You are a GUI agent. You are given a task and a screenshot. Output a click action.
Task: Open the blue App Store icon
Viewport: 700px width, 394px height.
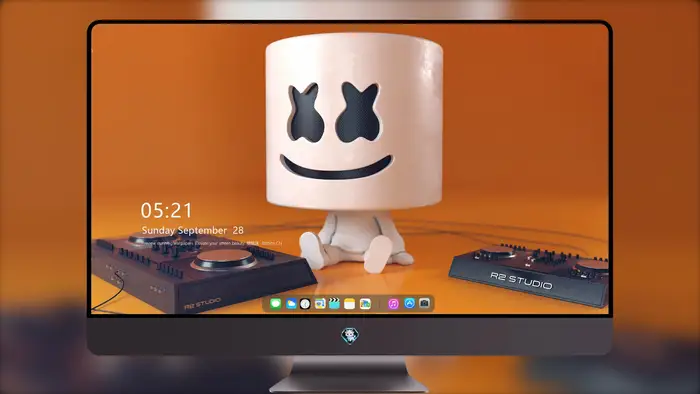tap(409, 303)
